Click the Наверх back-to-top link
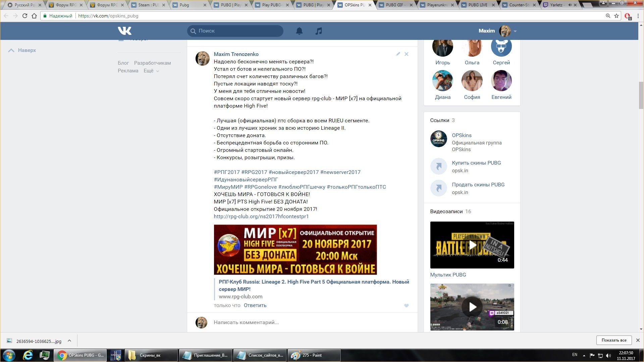Viewport: 644px width, 362px height. (x=22, y=50)
